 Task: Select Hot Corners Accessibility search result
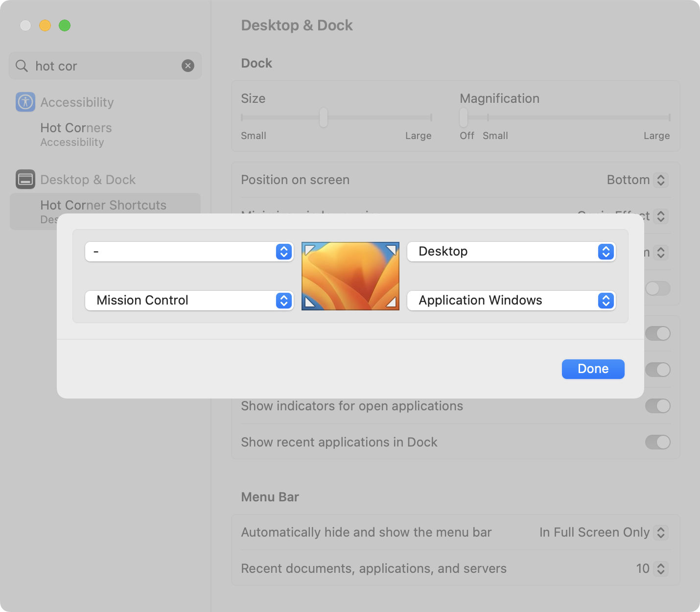pos(76,134)
